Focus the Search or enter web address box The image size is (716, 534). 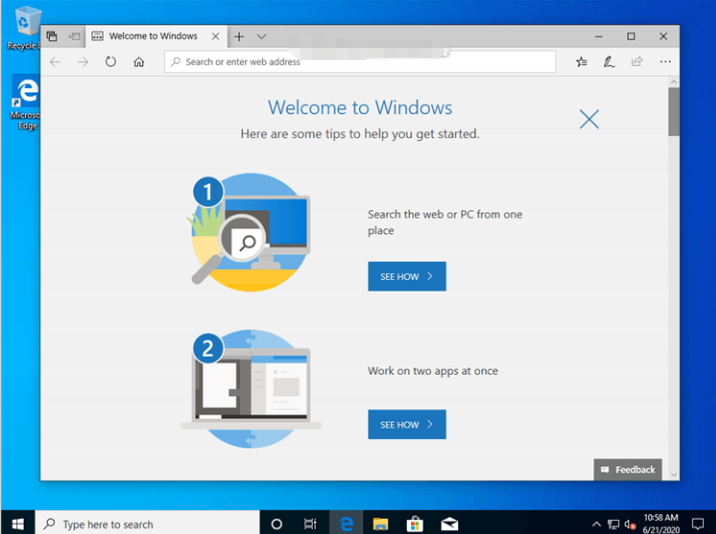360,62
